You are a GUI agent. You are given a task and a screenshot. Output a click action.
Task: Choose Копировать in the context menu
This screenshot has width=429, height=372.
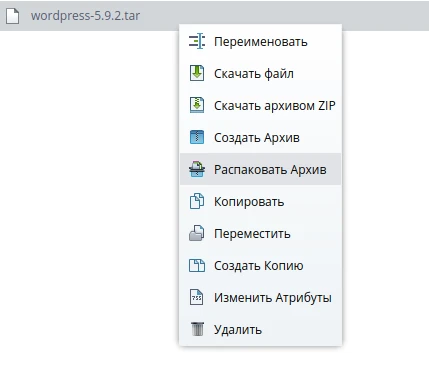pos(260,201)
